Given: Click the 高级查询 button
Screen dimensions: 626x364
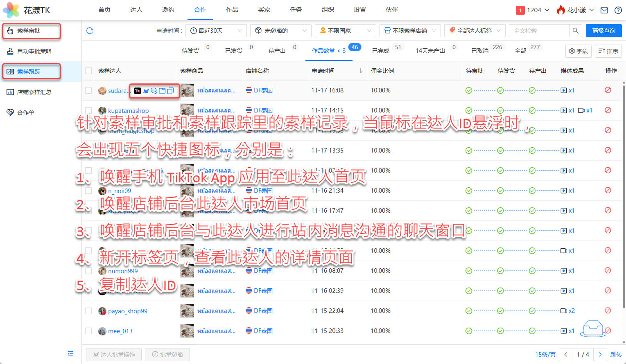Looking at the screenshot, I should coord(603,31).
